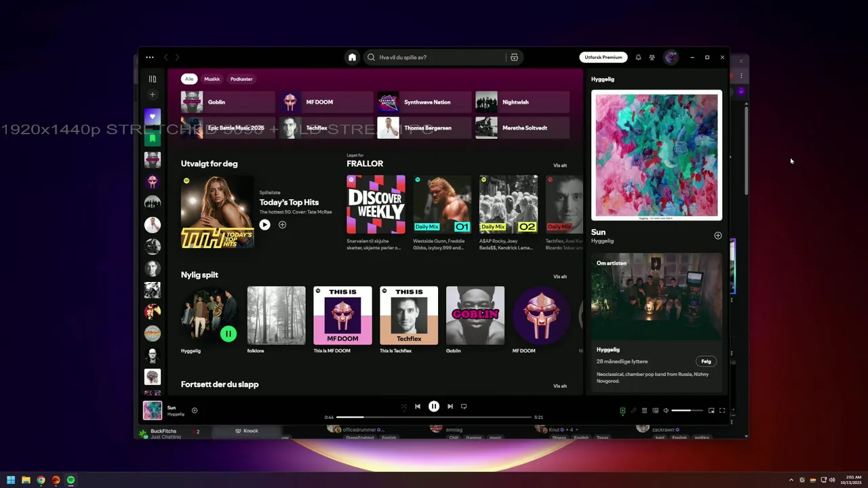Toggle the lyrics microphone button
868x488 pixels.
pos(633,411)
